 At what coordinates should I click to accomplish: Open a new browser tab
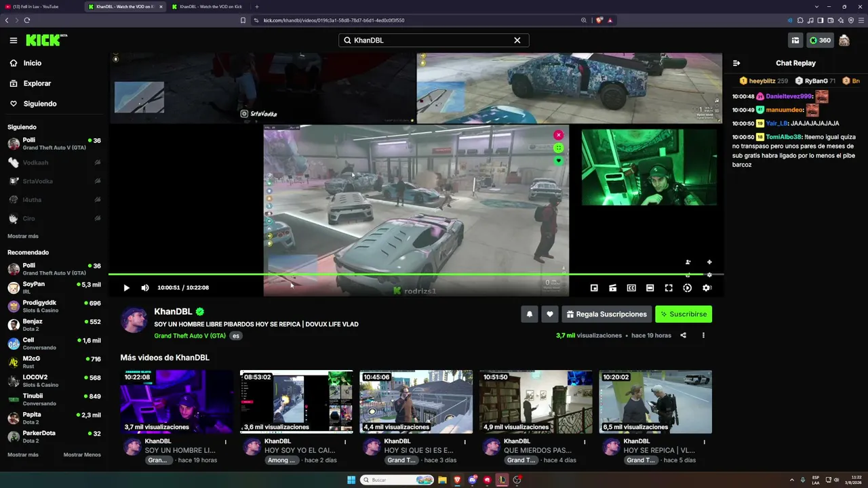pos(256,7)
